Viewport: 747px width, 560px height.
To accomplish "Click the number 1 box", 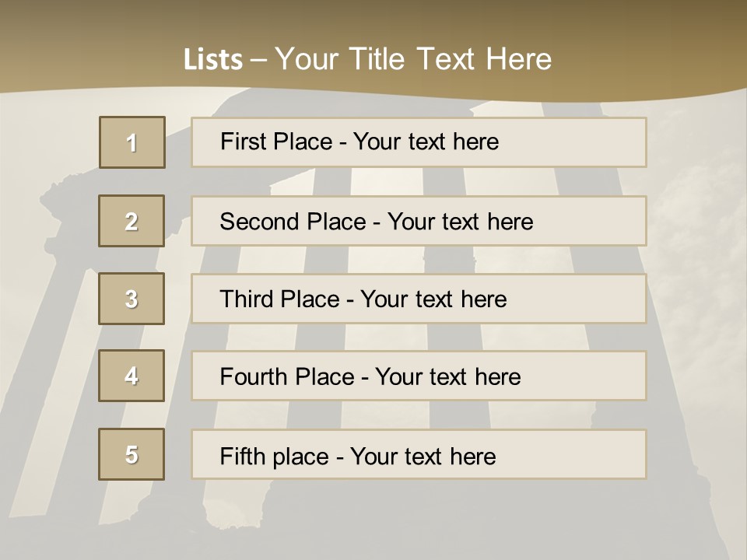I will 132,142.
